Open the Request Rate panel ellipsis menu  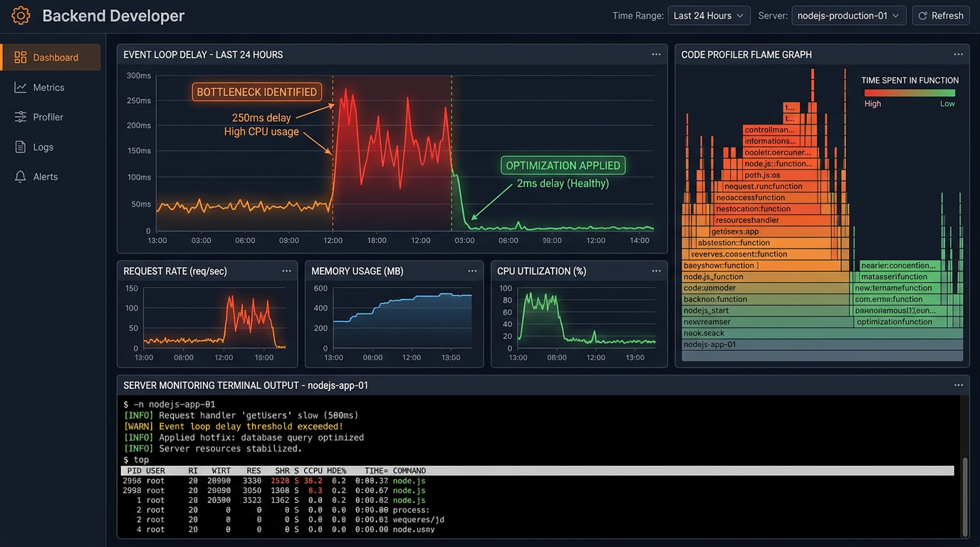[287, 271]
